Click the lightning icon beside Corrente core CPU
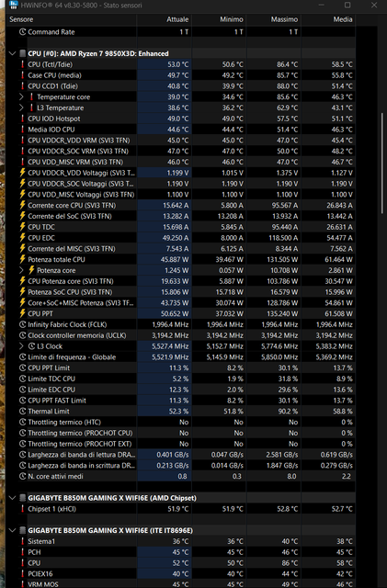Viewport: 387px width, 588px height. [23, 206]
